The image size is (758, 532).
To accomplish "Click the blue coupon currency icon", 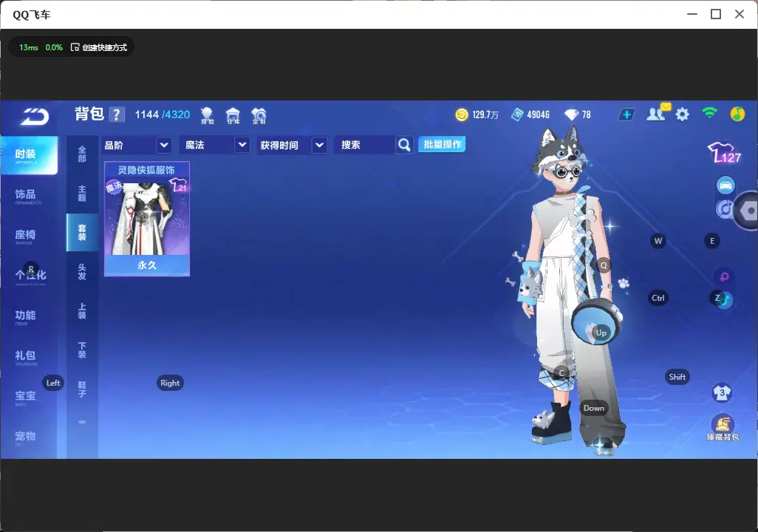I will tap(517, 115).
